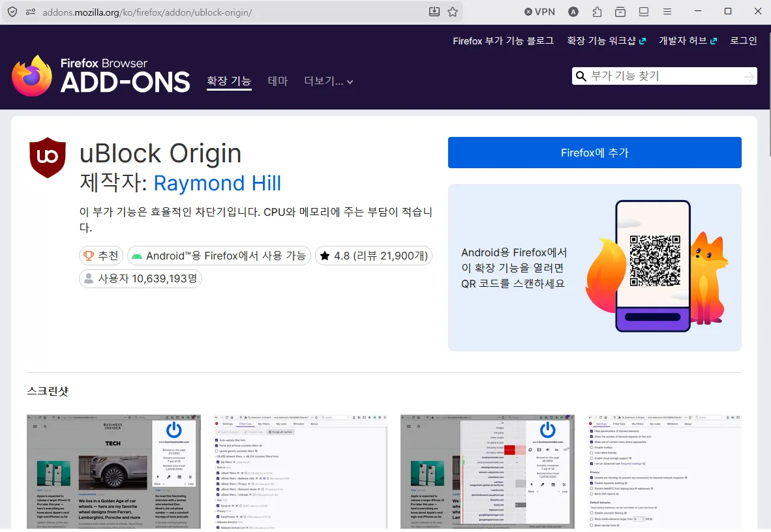Image resolution: width=771 pixels, height=532 pixels.
Task: Click the address bar URL
Action: pyautogui.click(x=147, y=12)
